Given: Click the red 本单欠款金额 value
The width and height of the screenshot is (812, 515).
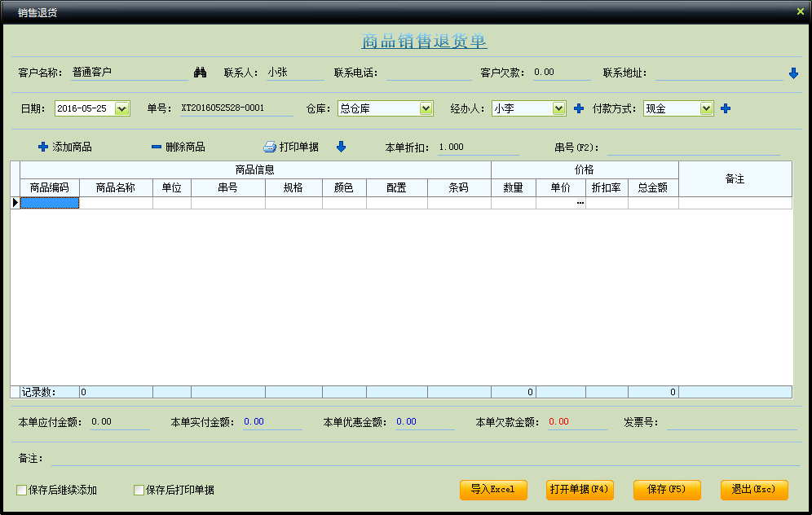Looking at the screenshot, I should click(x=558, y=422).
